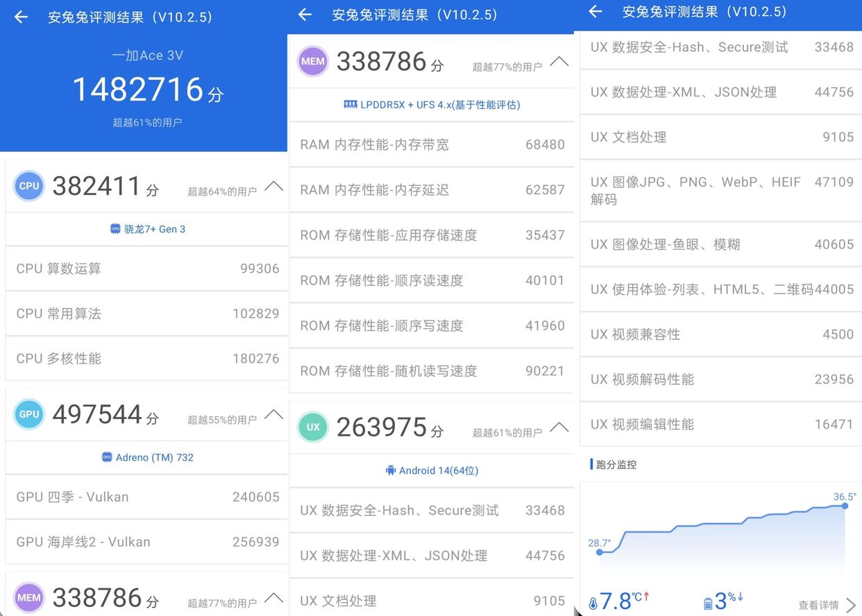Open the Adreno (TM) 732 link
Viewport: 862px width, 616px height.
(147, 457)
